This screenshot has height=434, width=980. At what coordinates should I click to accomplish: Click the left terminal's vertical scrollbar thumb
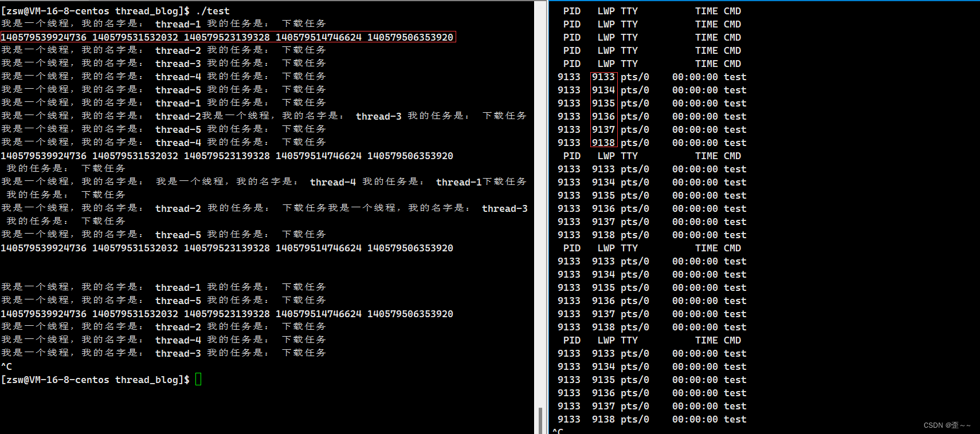point(540,420)
